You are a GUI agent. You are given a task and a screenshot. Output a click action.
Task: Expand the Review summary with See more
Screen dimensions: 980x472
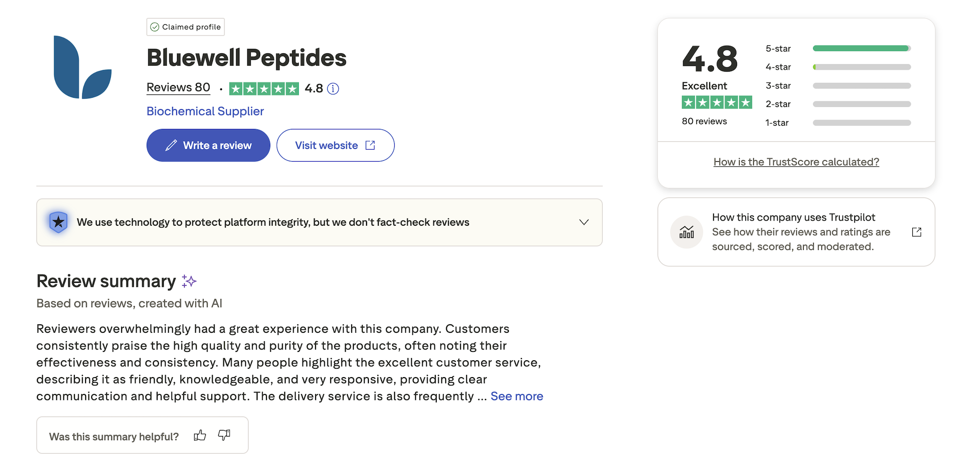(516, 396)
